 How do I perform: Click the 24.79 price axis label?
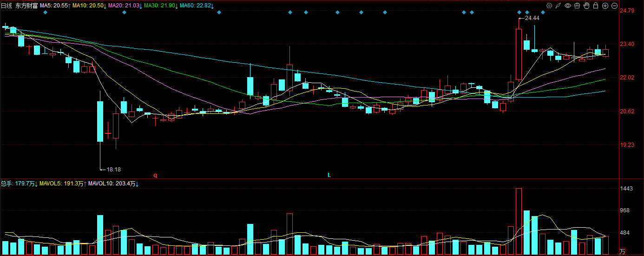(x=627, y=10)
